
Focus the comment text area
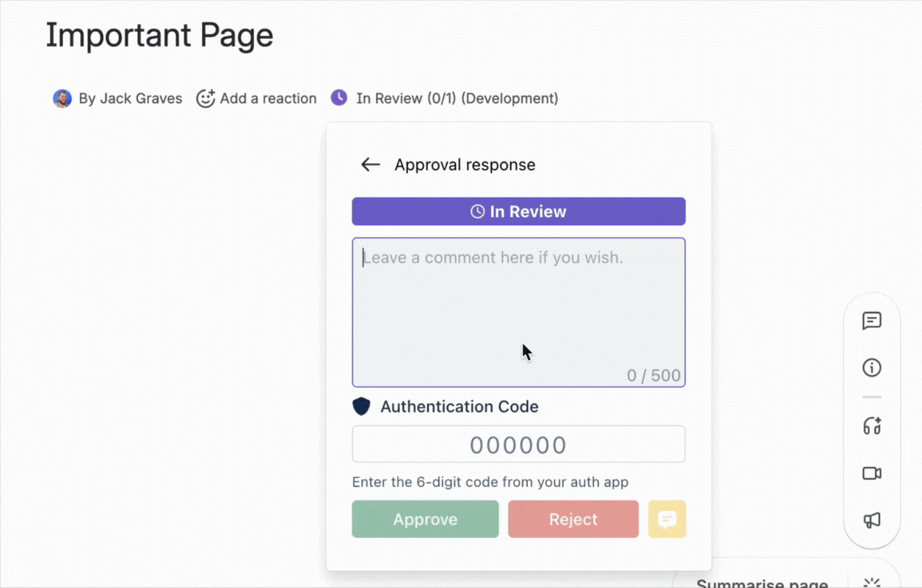click(519, 312)
